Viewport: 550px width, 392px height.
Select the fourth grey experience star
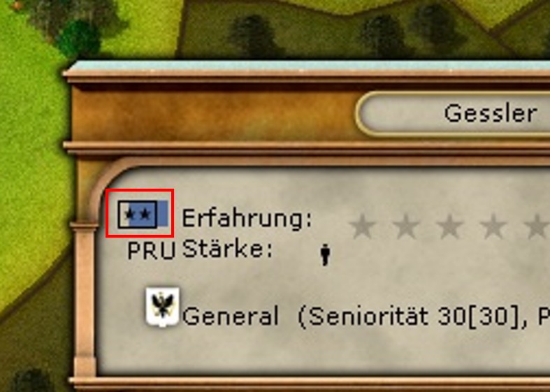point(493,226)
